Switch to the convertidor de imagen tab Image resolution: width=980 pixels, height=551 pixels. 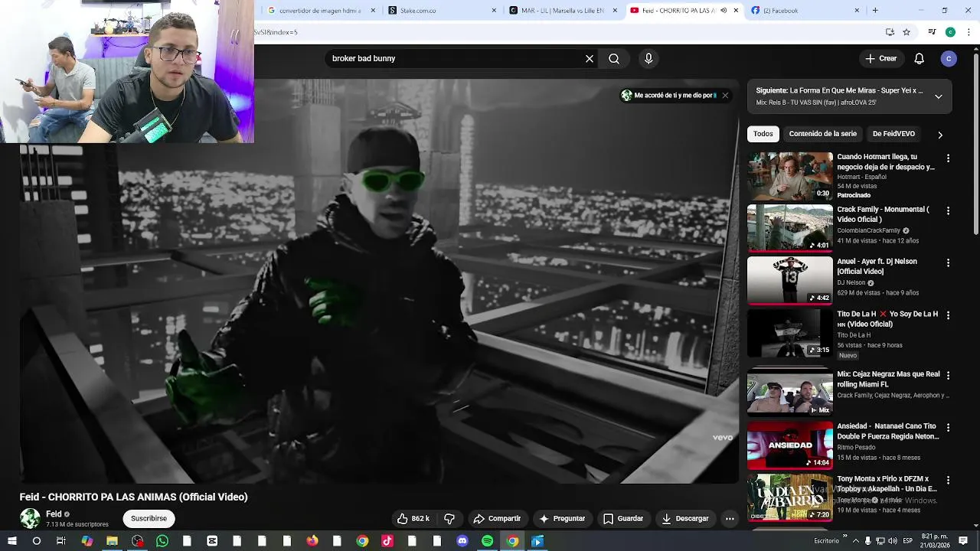(x=320, y=11)
